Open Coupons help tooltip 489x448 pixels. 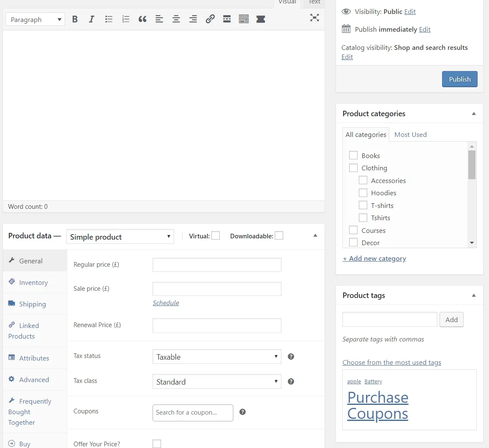242,412
